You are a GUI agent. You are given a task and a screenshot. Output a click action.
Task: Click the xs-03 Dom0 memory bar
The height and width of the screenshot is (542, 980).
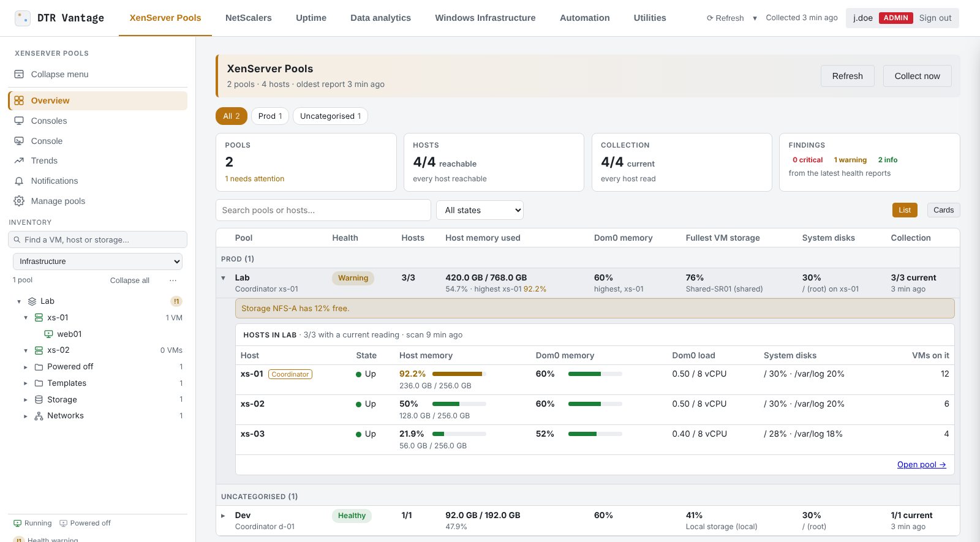tap(595, 434)
